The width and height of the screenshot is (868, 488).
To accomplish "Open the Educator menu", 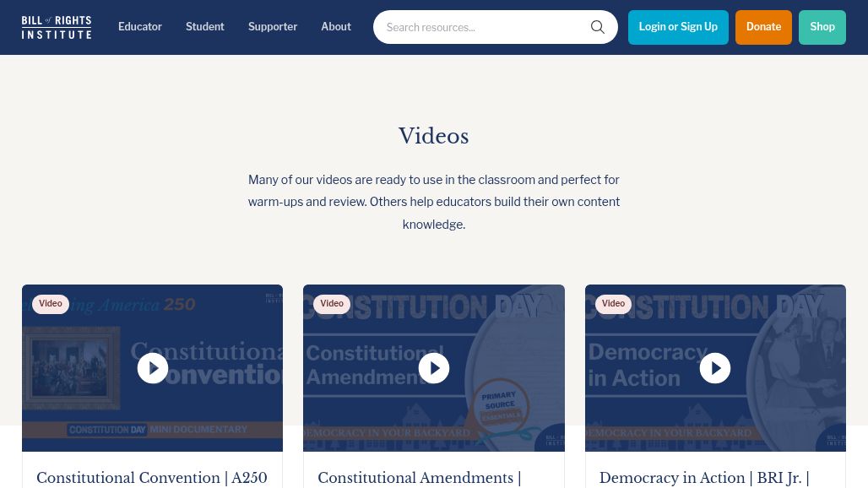I will [x=140, y=26].
